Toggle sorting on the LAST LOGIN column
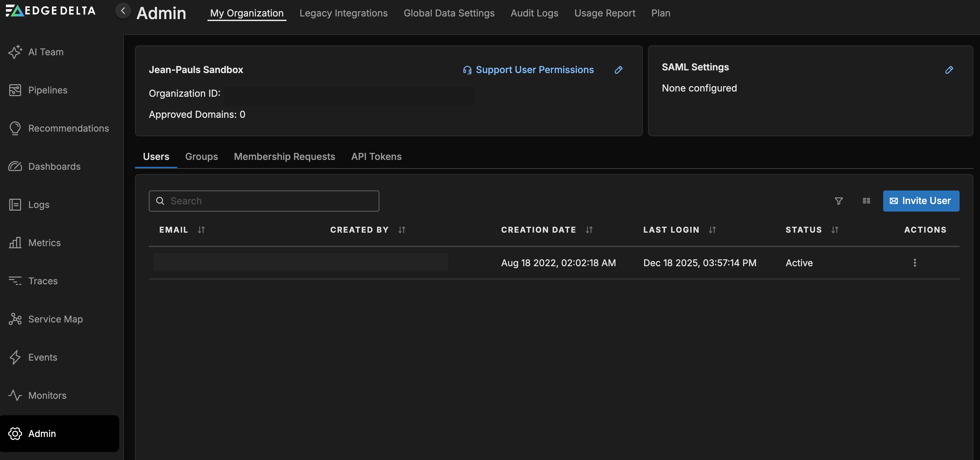The width and height of the screenshot is (980, 460). coord(713,230)
